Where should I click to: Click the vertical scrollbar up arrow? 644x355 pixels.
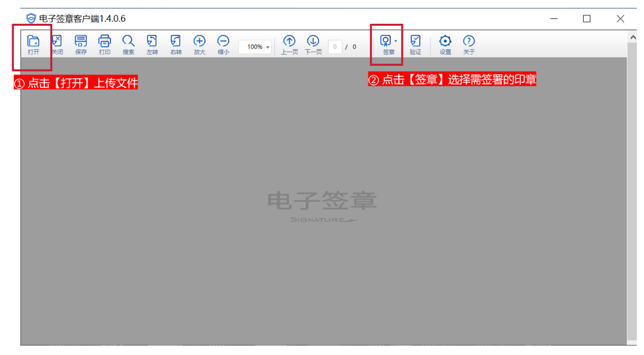pos(632,37)
